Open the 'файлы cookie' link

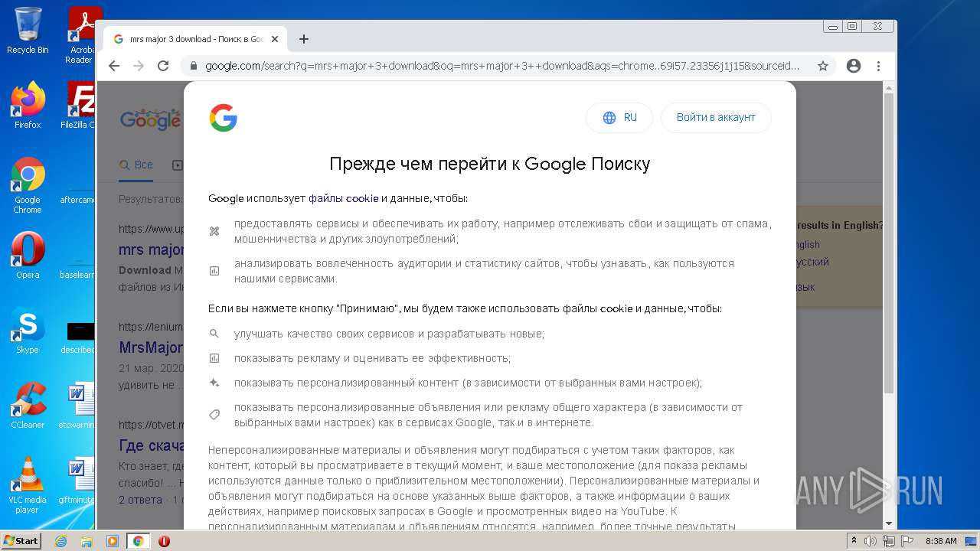(344, 198)
